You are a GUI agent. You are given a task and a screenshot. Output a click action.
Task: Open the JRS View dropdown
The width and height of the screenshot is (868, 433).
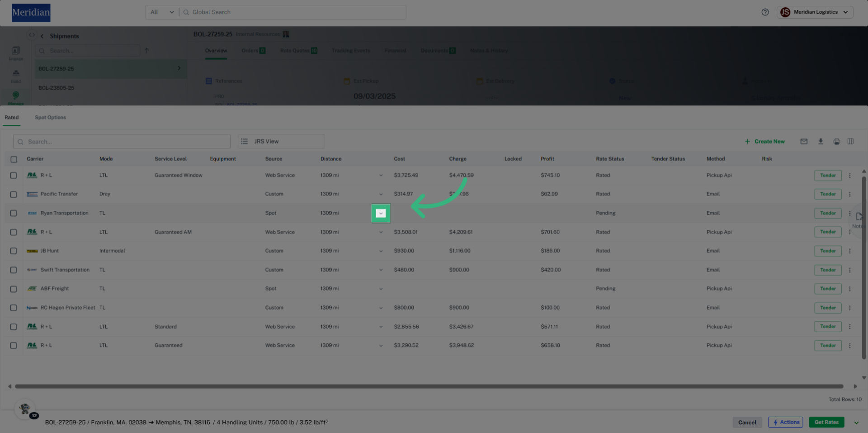coord(281,142)
